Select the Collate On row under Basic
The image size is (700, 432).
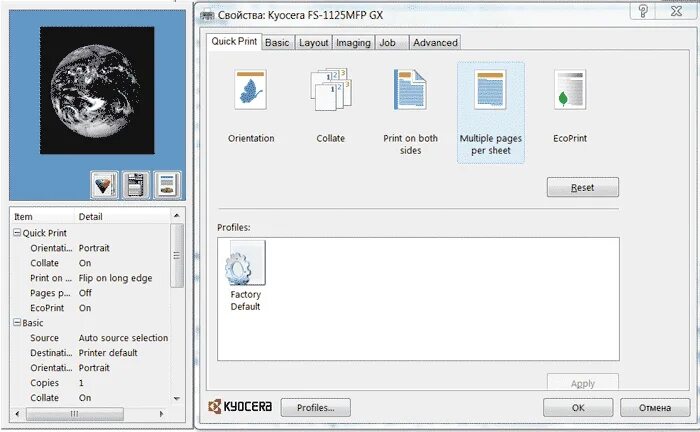click(x=91, y=398)
